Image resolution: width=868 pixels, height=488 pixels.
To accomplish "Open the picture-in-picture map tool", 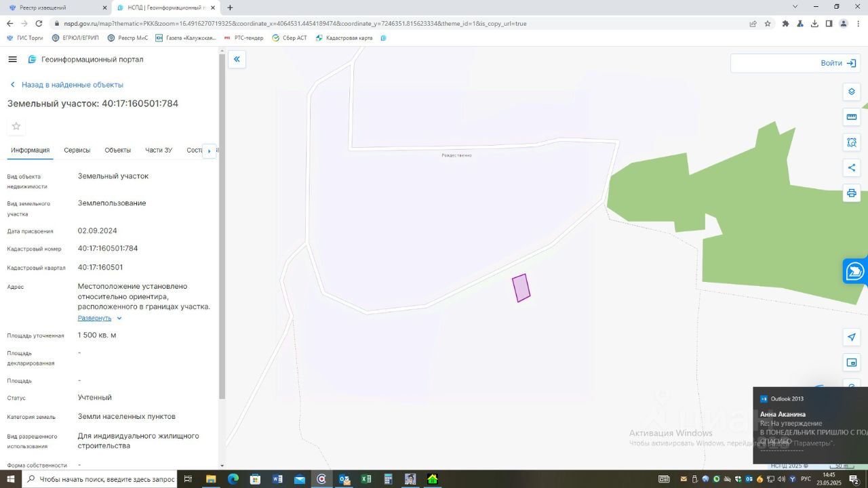I will pyautogui.click(x=852, y=363).
